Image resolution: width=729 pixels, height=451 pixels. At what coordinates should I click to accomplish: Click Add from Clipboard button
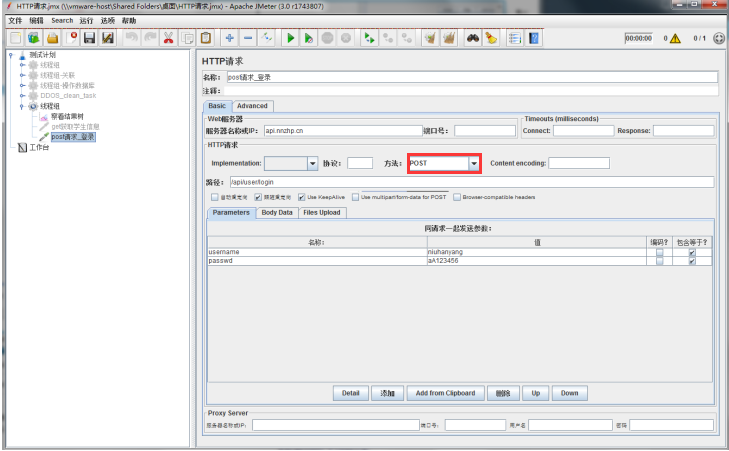click(x=445, y=393)
